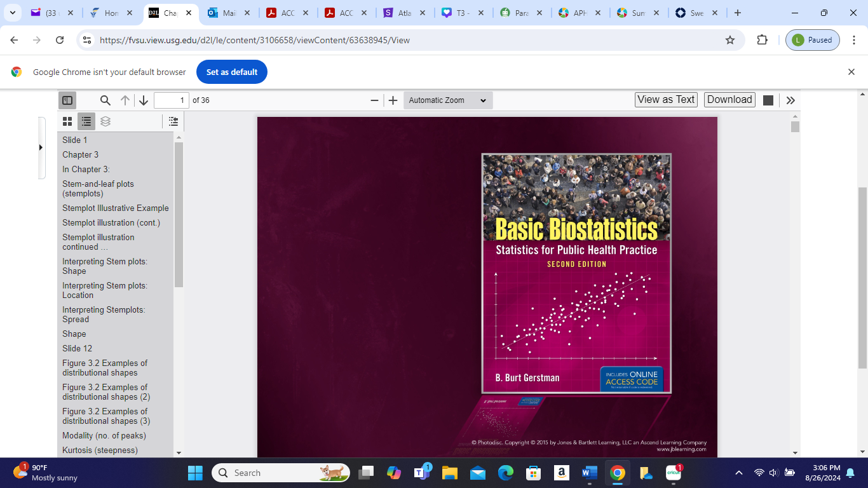Bookmark this page with star icon
This screenshot has height=488, width=868.
pyautogui.click(x=730, y=40)
